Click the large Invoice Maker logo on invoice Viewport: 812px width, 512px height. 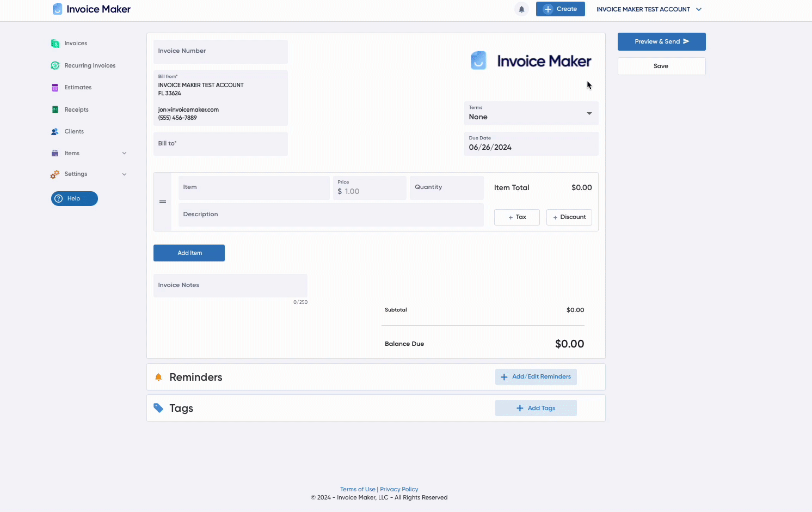[x=531, y=61]
